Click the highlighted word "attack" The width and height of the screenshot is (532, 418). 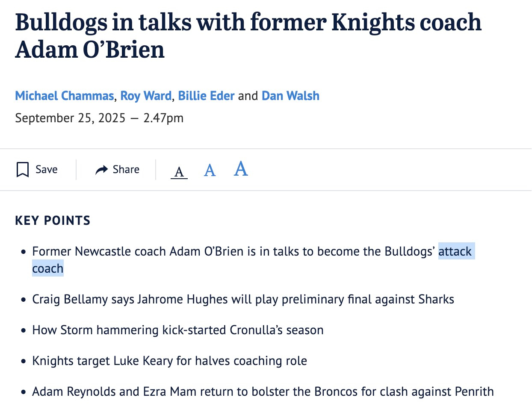tap(455, 251)
